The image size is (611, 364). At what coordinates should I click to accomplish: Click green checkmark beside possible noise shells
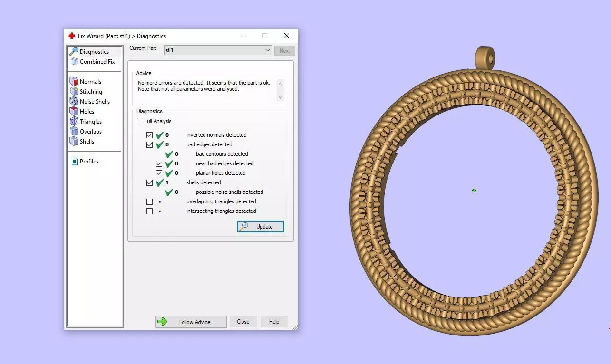click(x=169, y=192)
